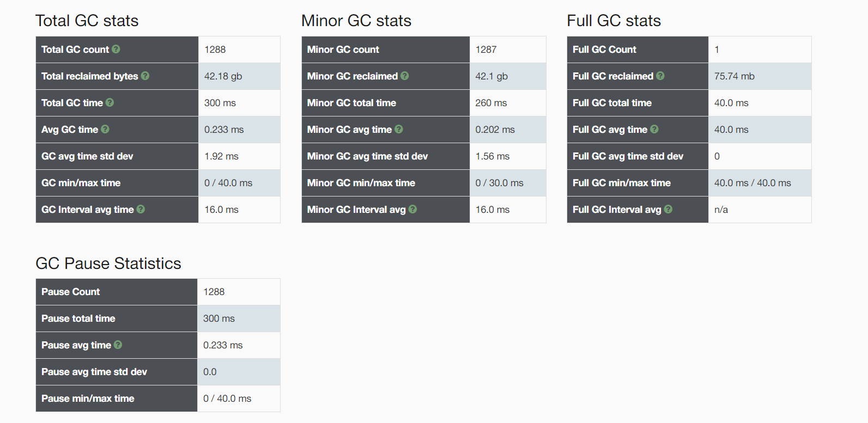Image resolution: width=868 pixels, height=423 pixels.
Task: Show help for Minor GC Interval avg
Action: [412, 209]
